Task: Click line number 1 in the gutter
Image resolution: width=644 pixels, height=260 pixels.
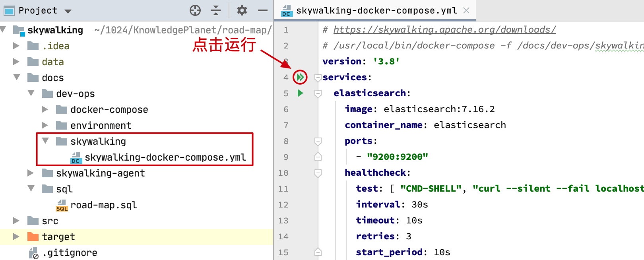Action: click(286, 30)
